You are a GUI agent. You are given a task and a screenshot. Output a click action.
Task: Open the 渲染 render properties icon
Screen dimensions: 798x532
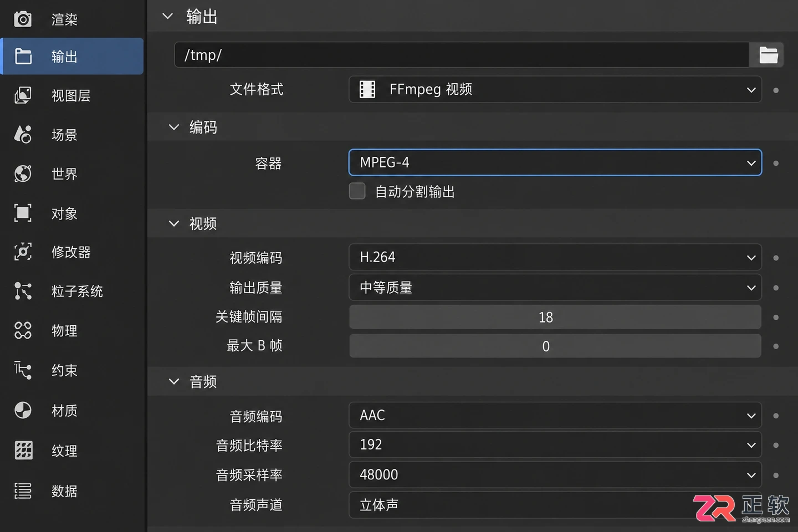23,19
